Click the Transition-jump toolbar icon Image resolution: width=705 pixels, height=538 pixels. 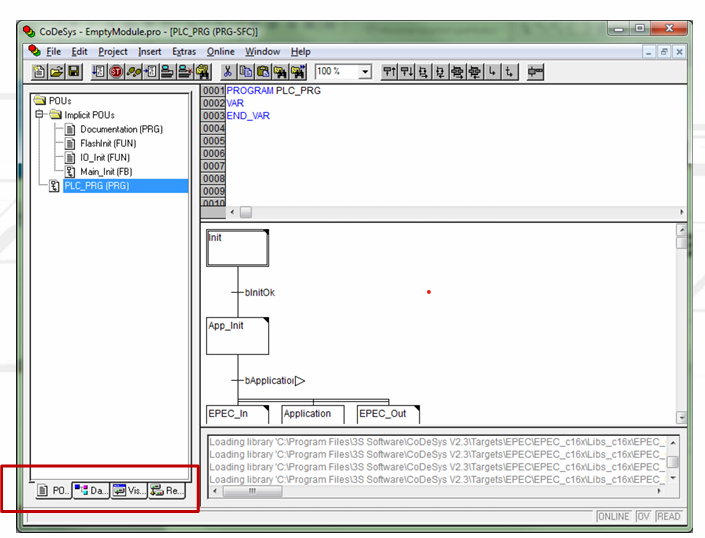point(509,72)
